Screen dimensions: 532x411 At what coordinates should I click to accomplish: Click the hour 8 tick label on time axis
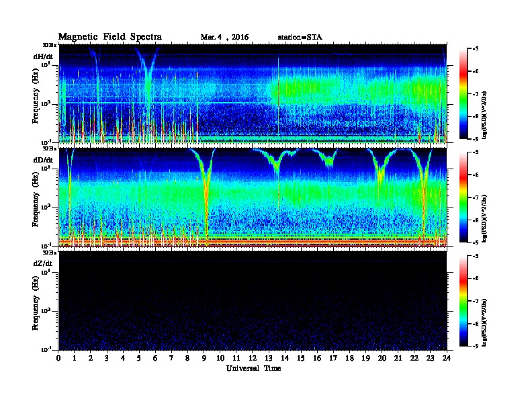187,358
